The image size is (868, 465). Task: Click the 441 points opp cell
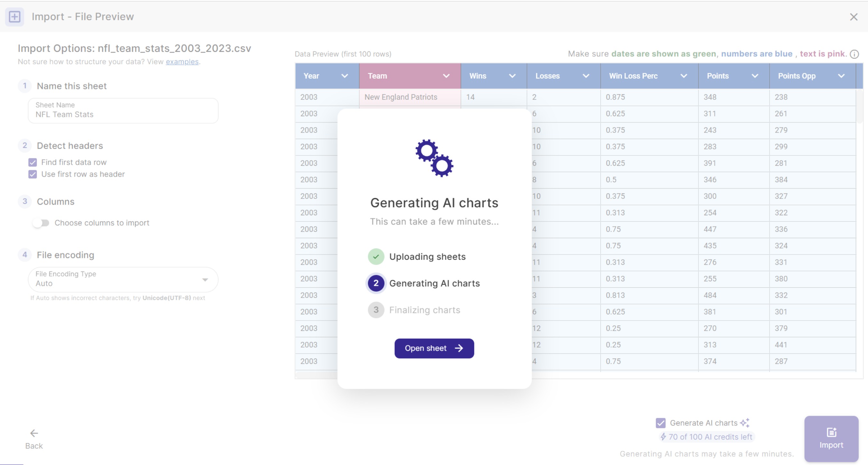[x=812, y=345]
